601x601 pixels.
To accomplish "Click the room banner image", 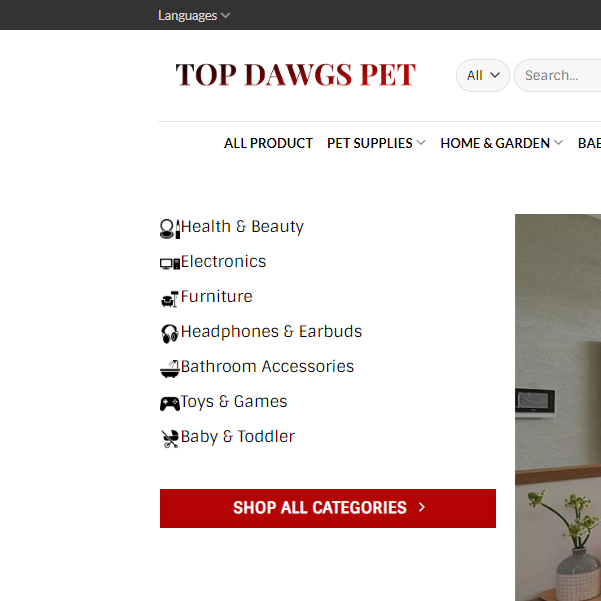I will click(558, 407).
